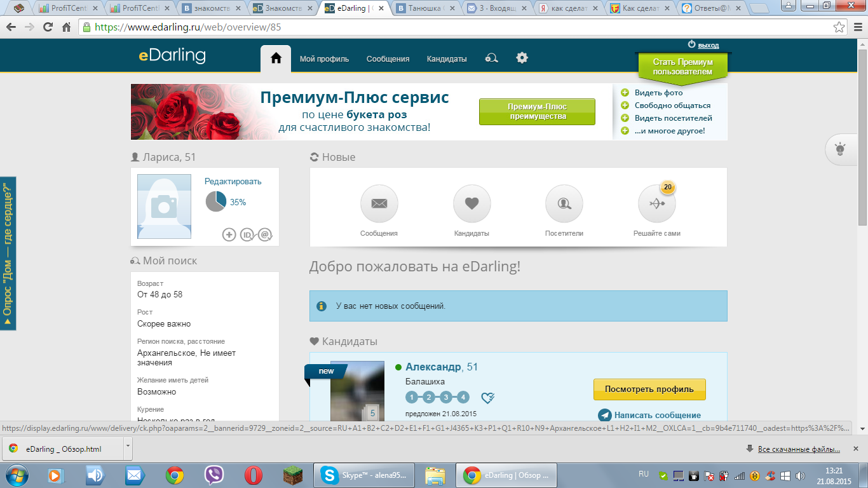Open a new browser tab
Viewport: 868px width, 488px height.
pyautogui.click(x=760, y=9)
